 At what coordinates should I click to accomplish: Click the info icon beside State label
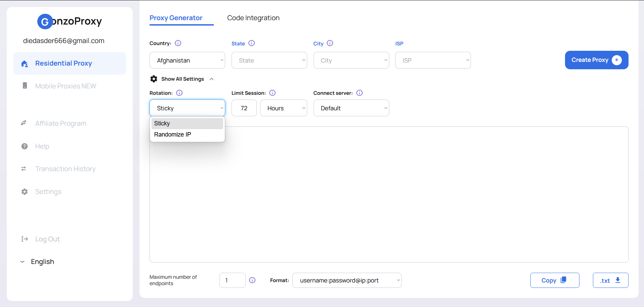tap(251, 43)
